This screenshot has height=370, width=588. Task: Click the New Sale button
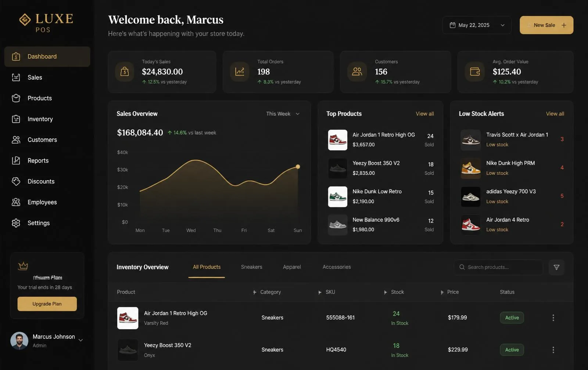click(546, 25)
